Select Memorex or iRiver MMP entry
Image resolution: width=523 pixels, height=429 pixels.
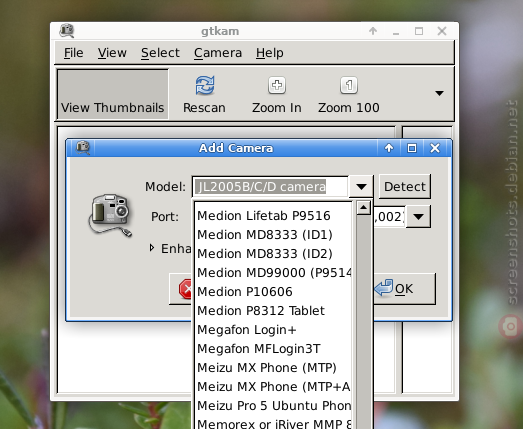point(273,423)
